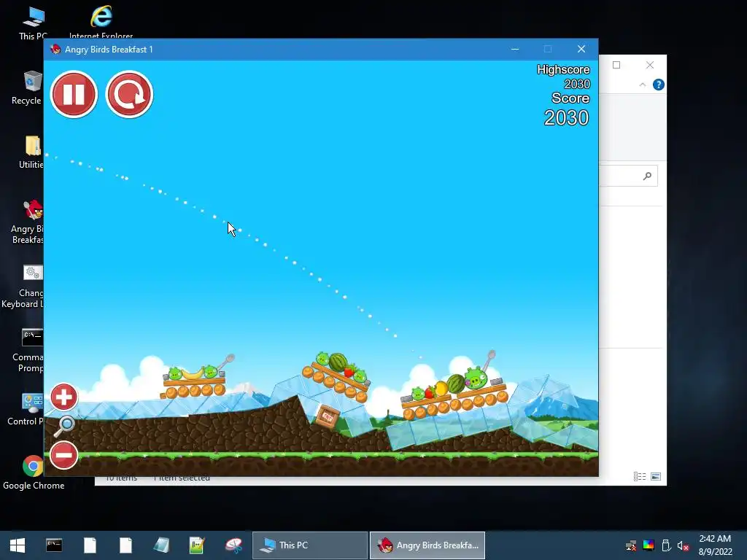Open This PC desktop icon
Screen dimensions: 747x560
pos(33,23)
